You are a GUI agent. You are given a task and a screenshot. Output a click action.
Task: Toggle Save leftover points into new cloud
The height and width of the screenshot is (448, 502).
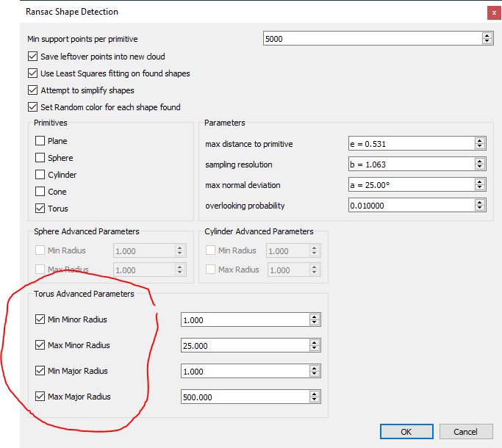tap(32, 57)
